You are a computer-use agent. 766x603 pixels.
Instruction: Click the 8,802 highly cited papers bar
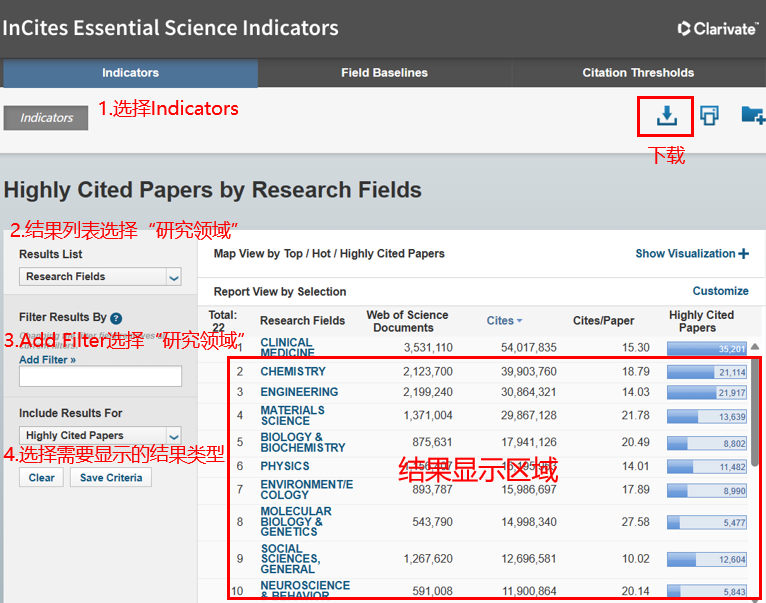(x=706, y=443)
